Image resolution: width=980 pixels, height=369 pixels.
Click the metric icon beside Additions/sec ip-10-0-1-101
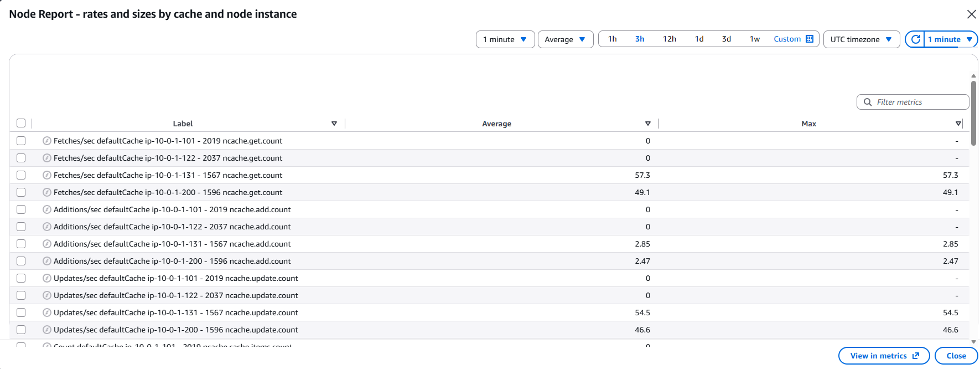tap(47, 209)
